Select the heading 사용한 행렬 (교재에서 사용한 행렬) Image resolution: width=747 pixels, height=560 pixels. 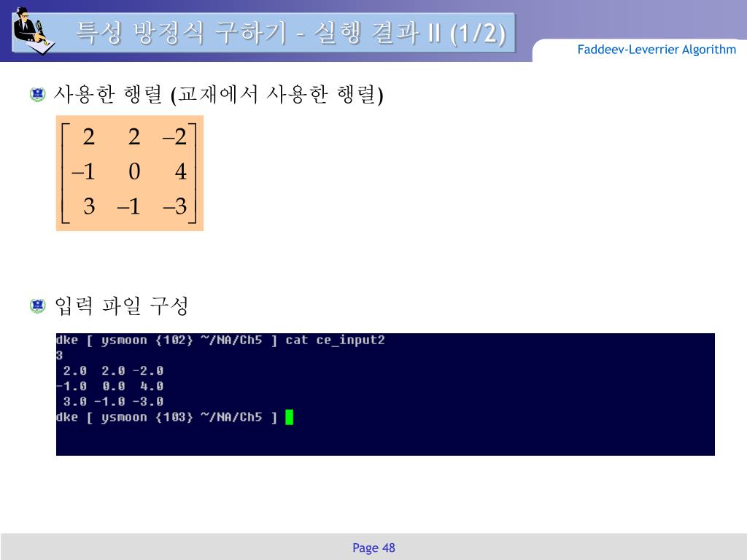tap(218, 94)
